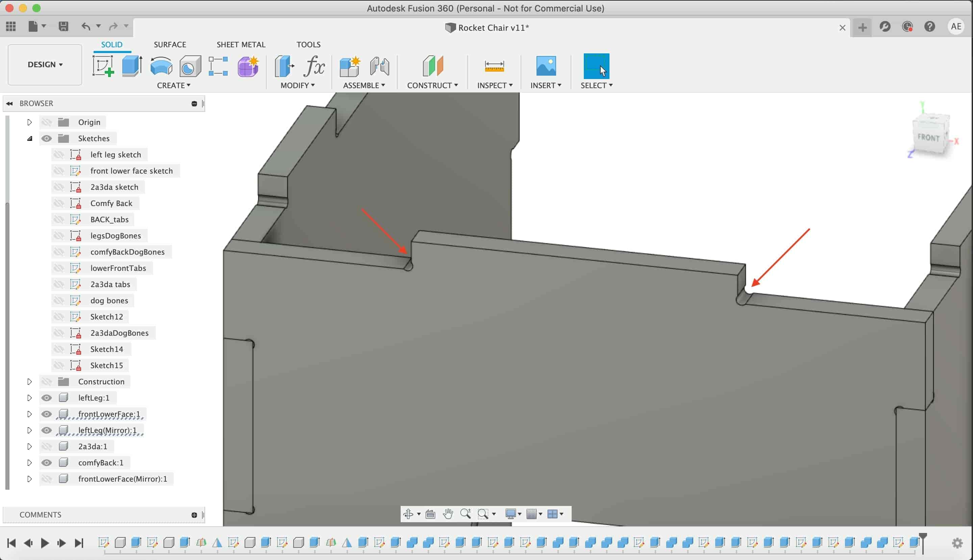The image size is (973, 560).
Task: Open the CONSTRUCT menu
Action: pyautogui.click(x=432, y=85)
